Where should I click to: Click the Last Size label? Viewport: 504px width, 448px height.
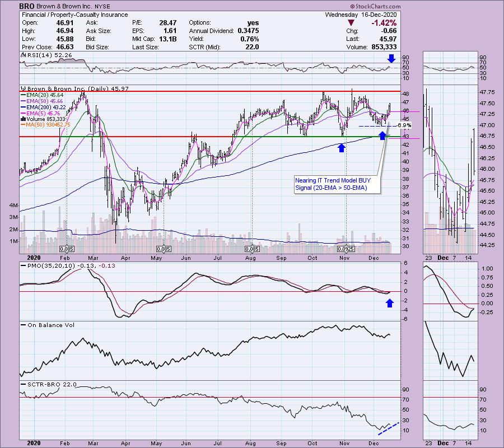(x=145, y=47)
